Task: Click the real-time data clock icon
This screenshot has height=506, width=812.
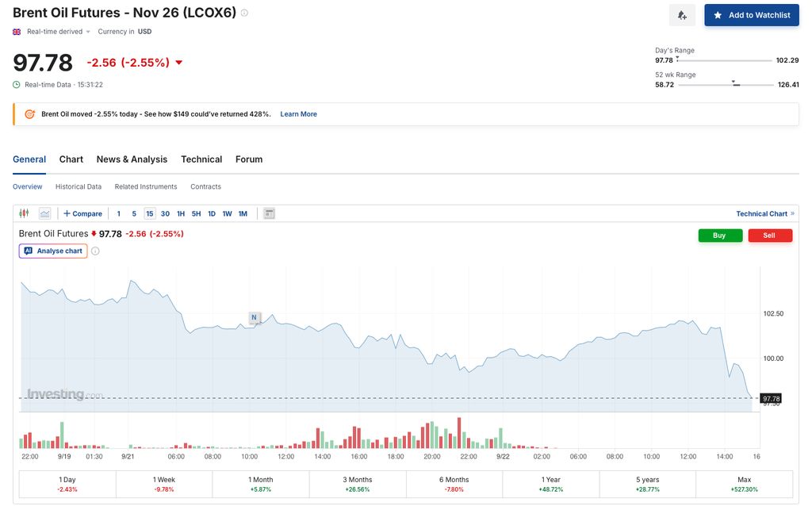Action: coord(17,84)
